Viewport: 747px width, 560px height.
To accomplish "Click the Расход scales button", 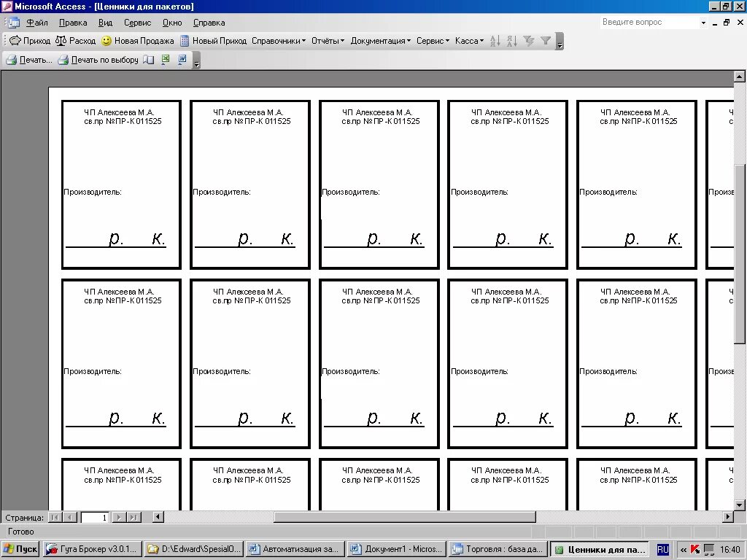I will (x=75, y=41).
